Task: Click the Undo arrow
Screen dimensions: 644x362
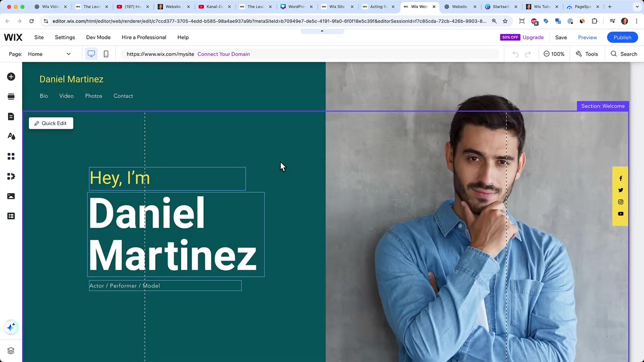Action: click(x=516, y=54)
